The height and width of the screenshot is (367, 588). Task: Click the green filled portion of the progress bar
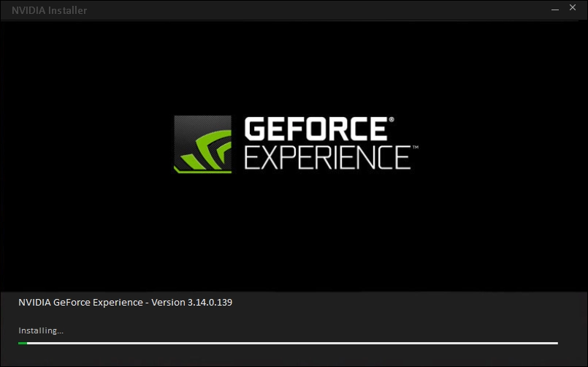tap(23, 343)
